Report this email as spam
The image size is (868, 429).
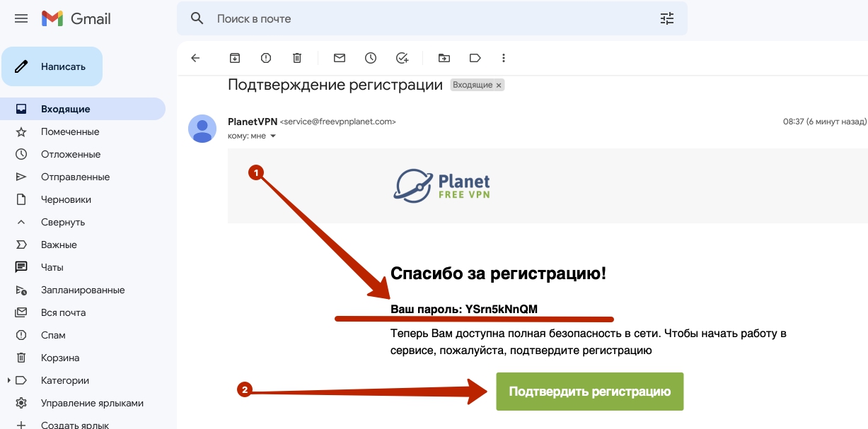tap(266, 58)
